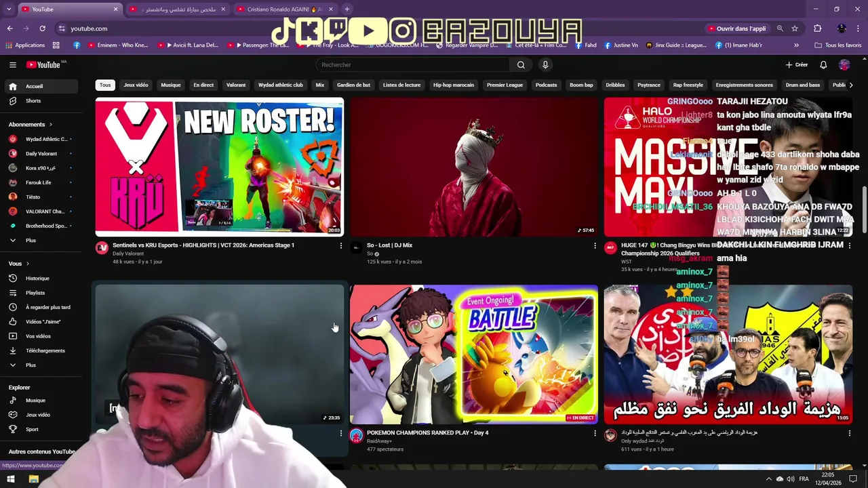Open options for POKEMON CHAMPIONS video

pos(595,433)
